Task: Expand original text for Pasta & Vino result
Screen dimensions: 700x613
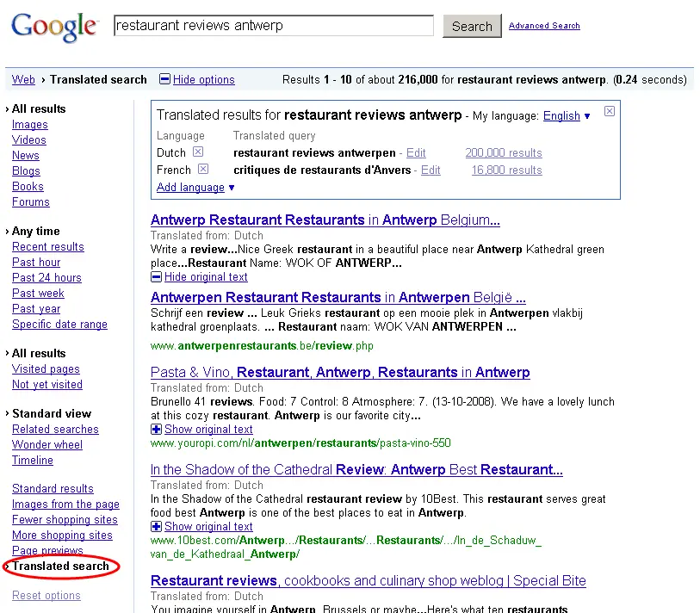Action: tap(156, 429)
